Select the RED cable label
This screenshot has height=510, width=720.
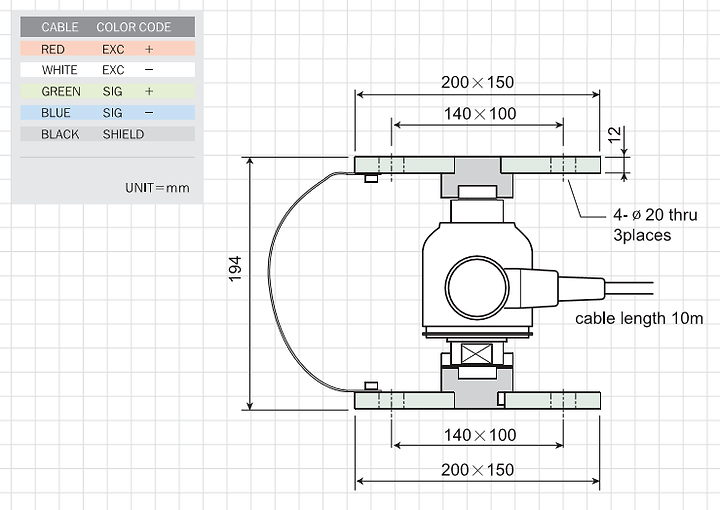tap(53, 49)
